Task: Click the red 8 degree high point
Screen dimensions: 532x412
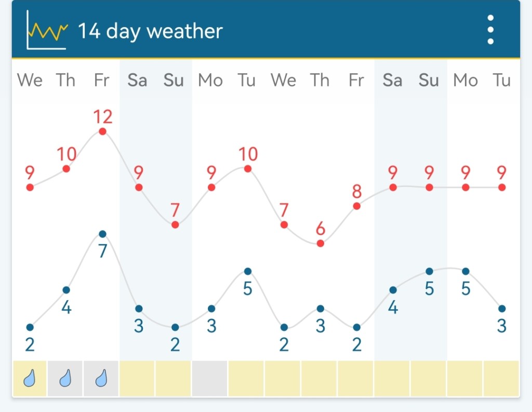Action: pyautogui.click(x=357, y=206)
